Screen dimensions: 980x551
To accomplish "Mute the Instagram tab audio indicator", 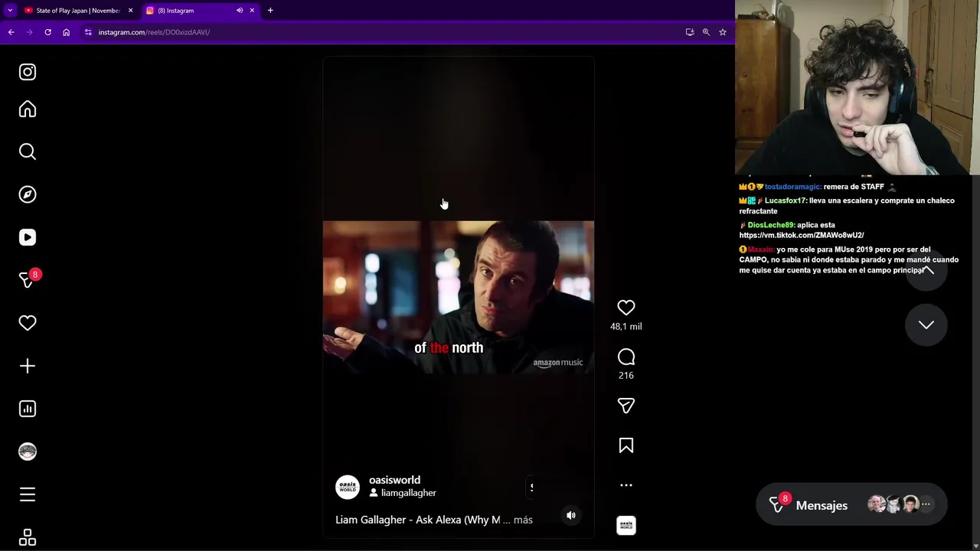I will pos(240,11).
